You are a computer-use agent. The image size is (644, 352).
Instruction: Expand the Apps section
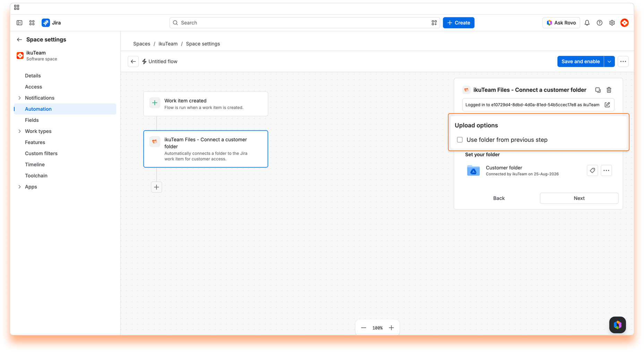(x=19, y=187)
